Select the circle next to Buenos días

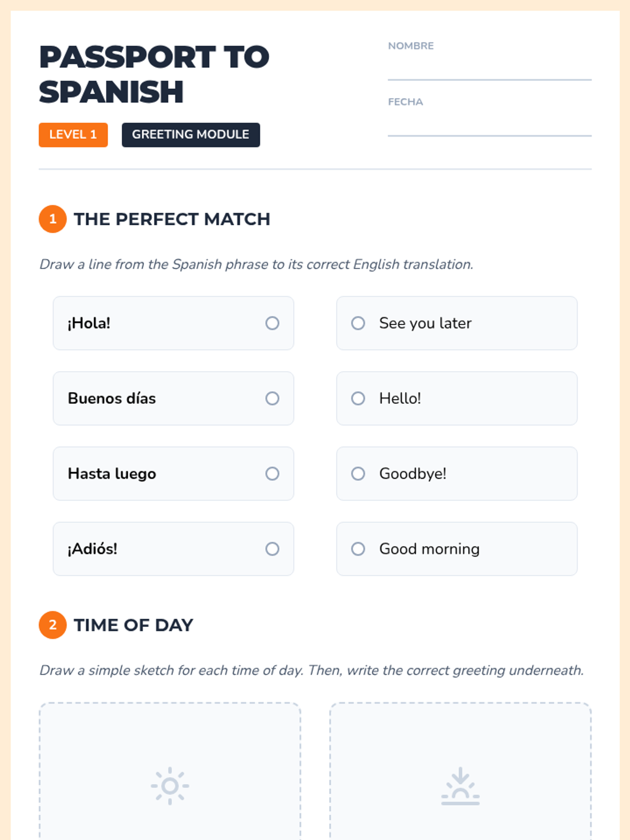pos(272,398)
